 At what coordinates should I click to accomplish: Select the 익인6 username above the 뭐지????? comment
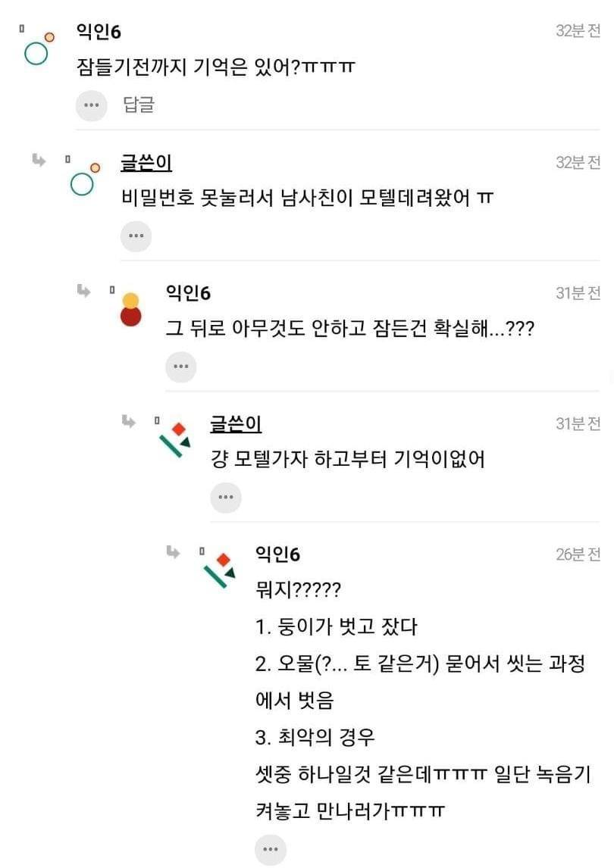[x=277, y=554]
